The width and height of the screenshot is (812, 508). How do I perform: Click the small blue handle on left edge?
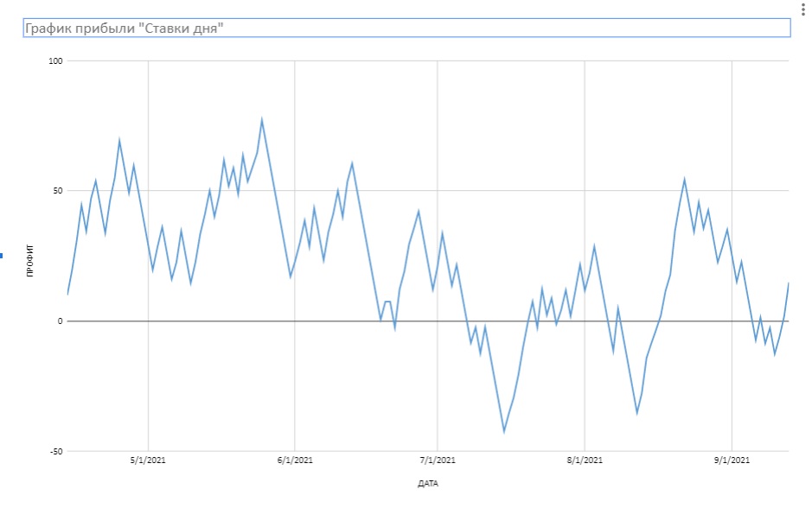coord(2,256)
